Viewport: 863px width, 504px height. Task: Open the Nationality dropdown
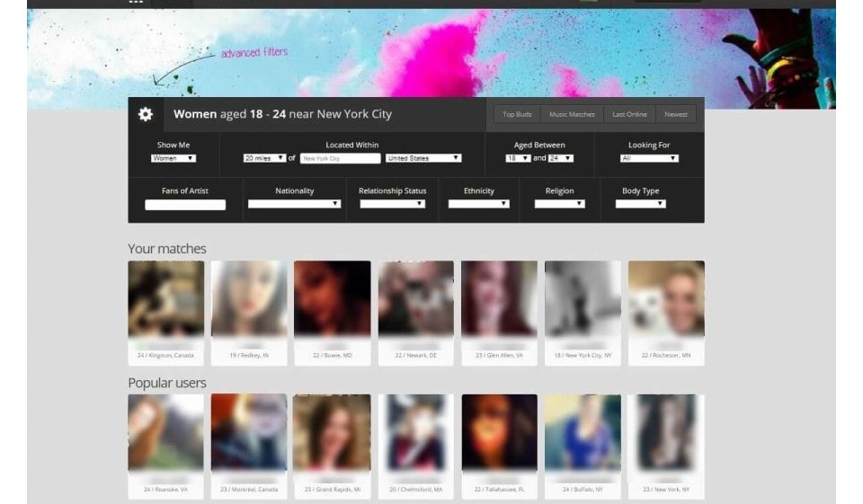pos(294,204)
